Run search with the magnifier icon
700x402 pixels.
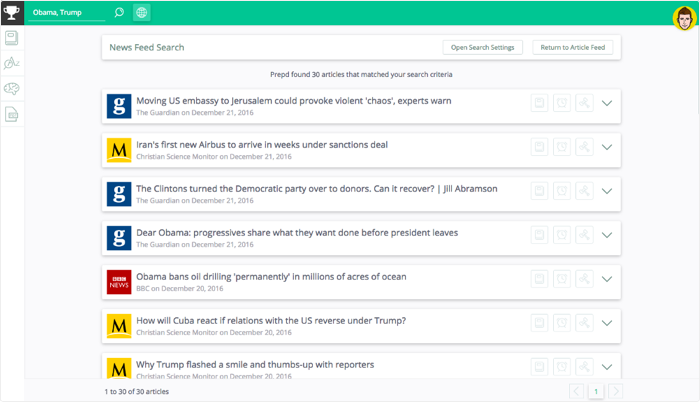click(x=119, y=13)
